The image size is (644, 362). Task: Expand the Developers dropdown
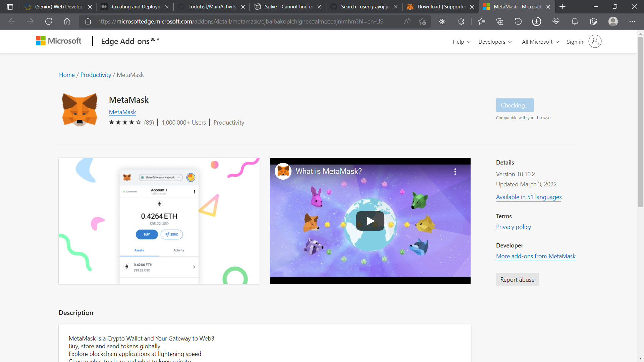pyautogui.click(x=495, y=42)
